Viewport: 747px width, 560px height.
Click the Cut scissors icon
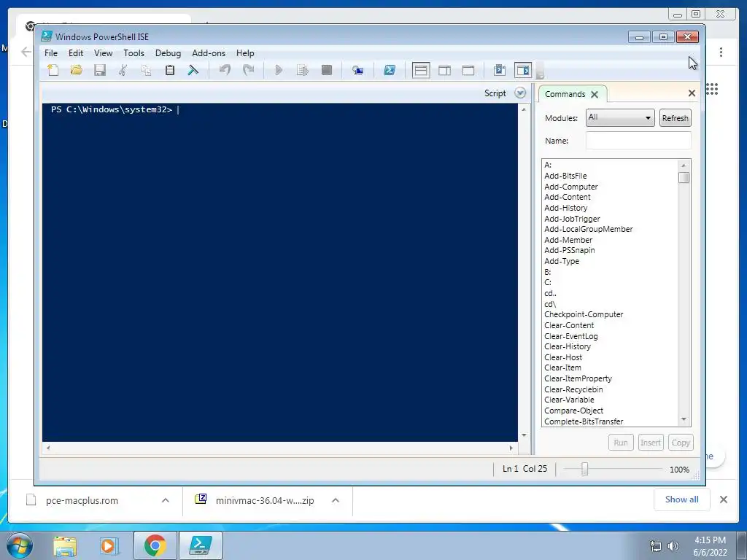tap(123, 71)
